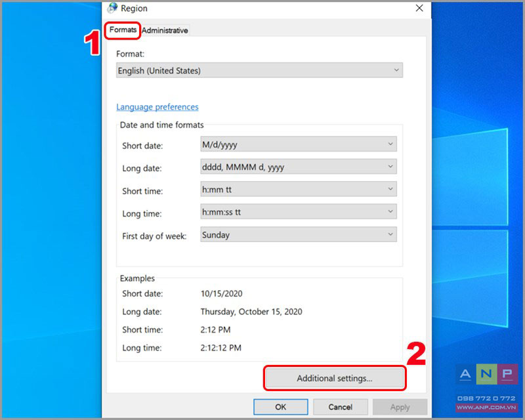Select the example short date 10/15/2020

[x=221, y=294]
